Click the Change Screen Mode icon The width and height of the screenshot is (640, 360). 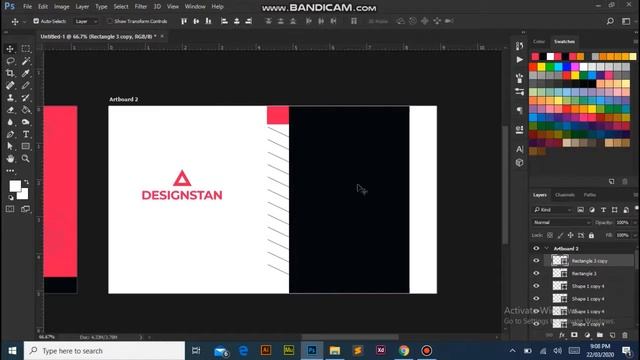point(25,209)
